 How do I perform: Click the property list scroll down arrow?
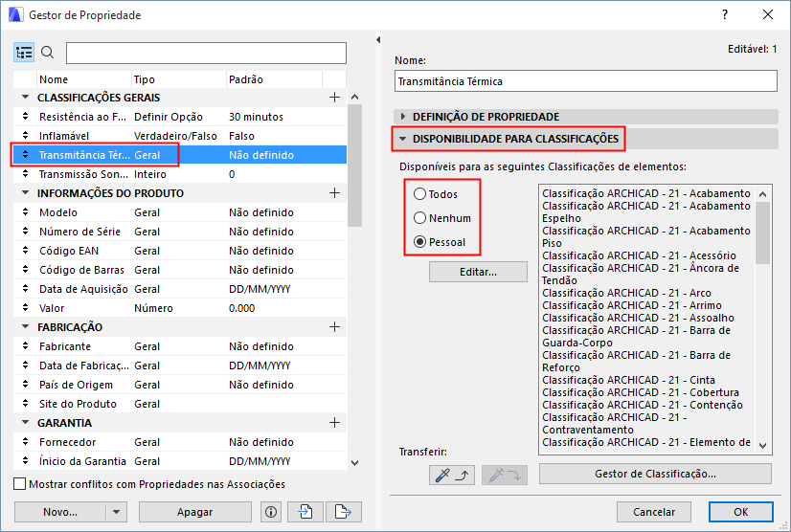[354, 462]
